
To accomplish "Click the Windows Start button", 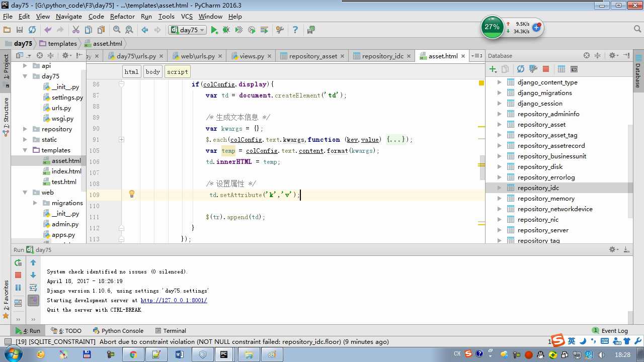I will [14, 354].
